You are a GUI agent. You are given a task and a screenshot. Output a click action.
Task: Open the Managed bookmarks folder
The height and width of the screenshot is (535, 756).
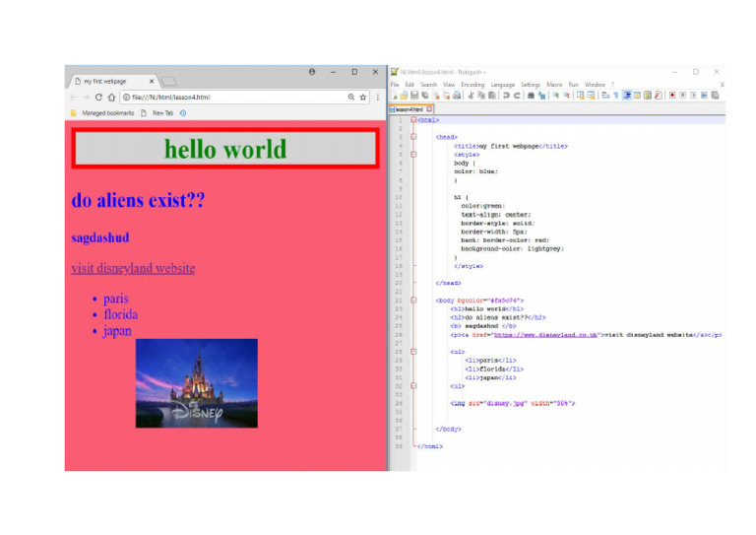[100, 113]
